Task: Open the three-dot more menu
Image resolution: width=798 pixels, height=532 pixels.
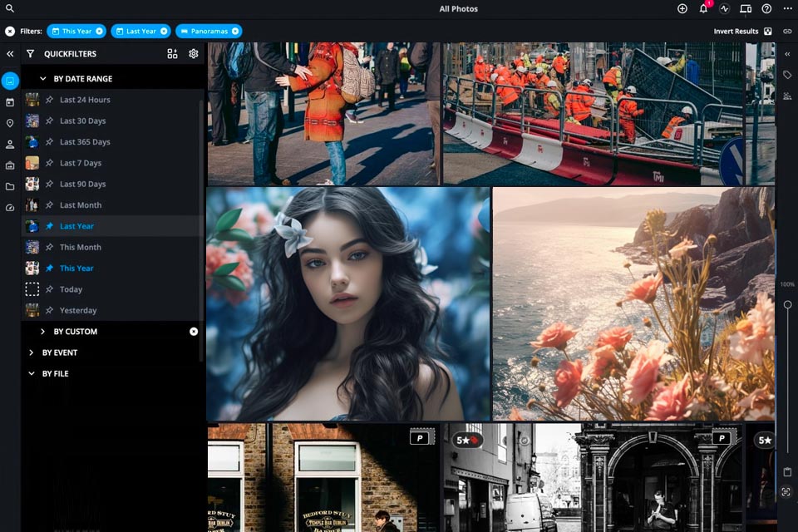Action: [x=787, y=8]
